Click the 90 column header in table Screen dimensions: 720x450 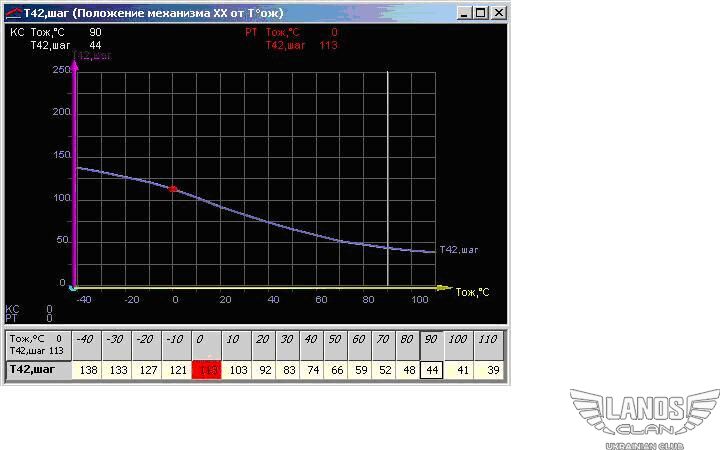coord(432,340)
